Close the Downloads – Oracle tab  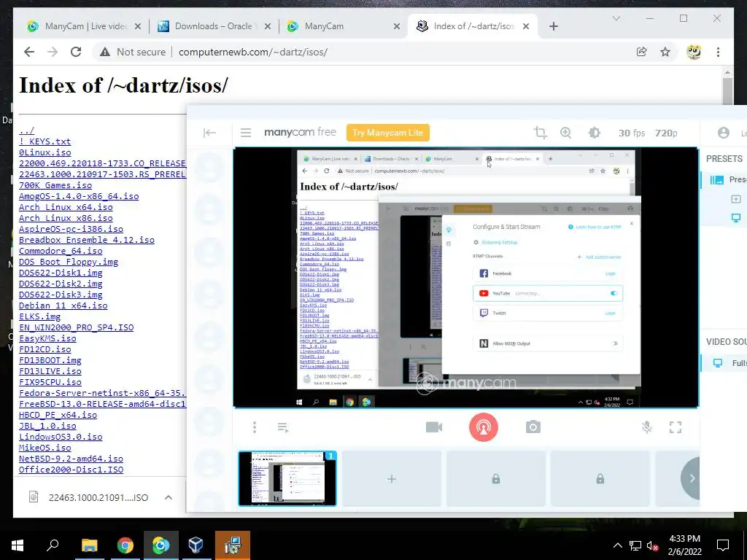(268, 26)
